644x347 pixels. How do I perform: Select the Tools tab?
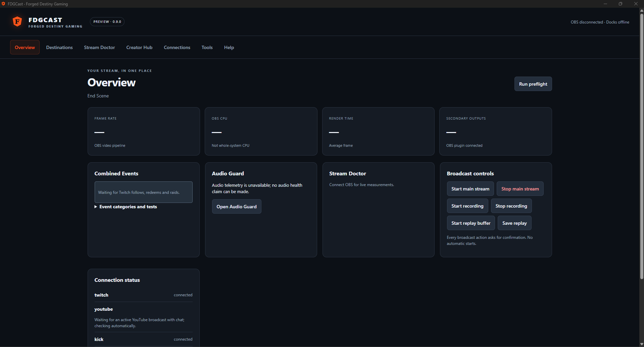(x=207, y=47)
